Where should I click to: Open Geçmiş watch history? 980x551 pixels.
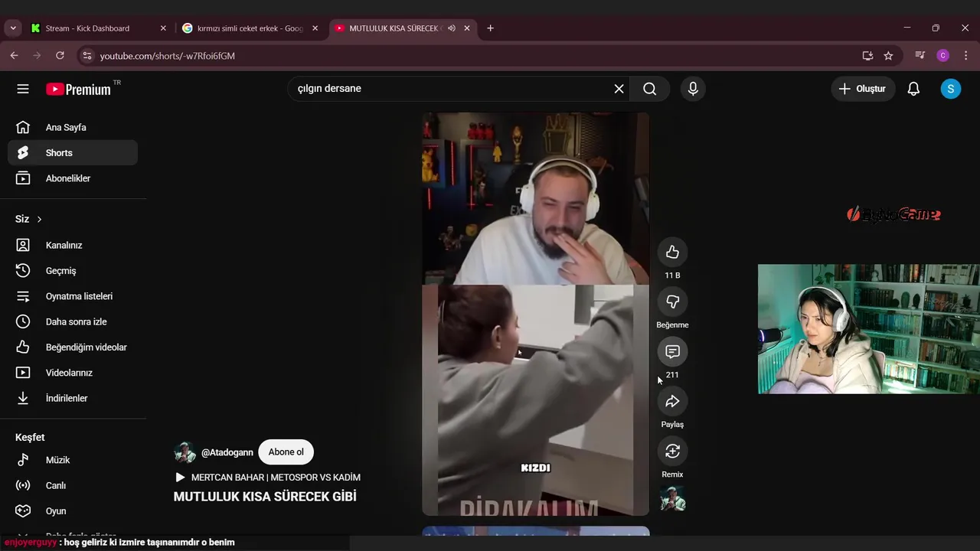73,271
